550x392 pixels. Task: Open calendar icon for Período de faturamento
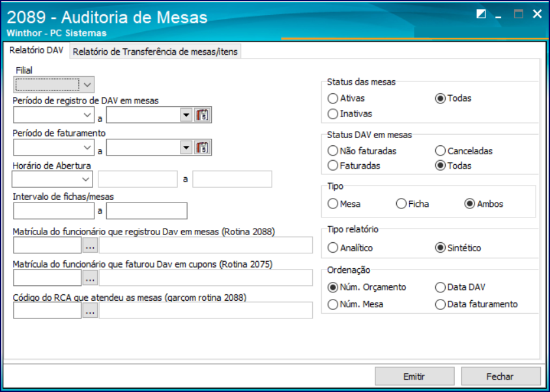point(203,147)
